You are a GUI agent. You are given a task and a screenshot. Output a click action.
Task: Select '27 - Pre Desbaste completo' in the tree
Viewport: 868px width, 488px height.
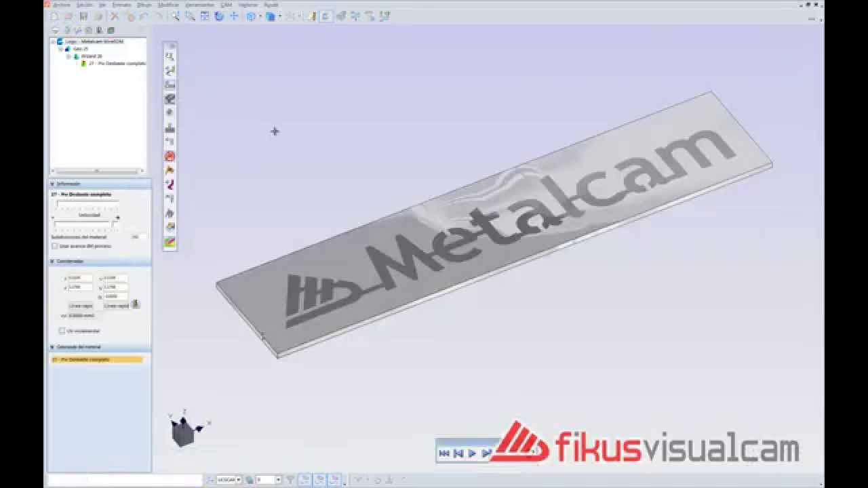coord(117,63)
